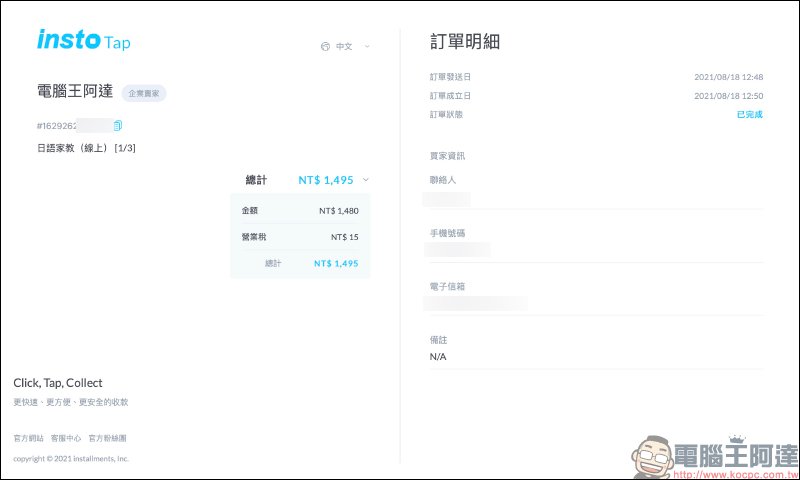800x480 pixels.
Task: Select the 日語家教（線上）item line
Action: (86, 148)
